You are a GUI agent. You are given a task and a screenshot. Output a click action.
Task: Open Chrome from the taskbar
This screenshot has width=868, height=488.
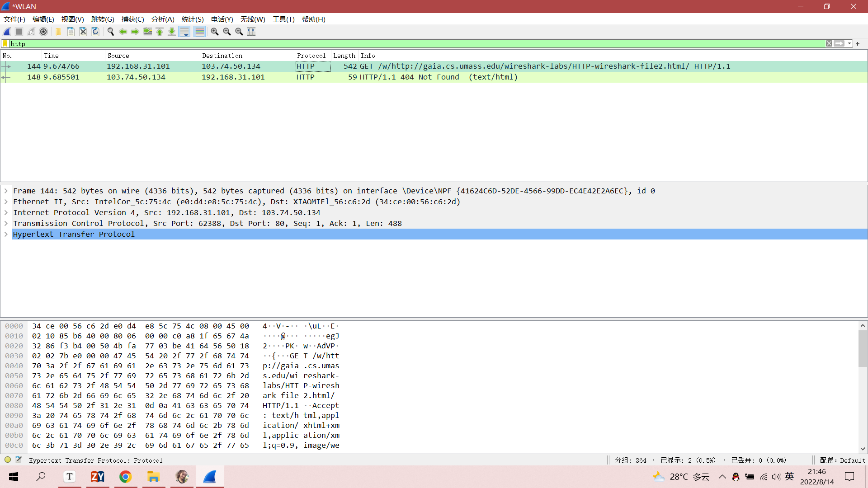click(125, 477)
